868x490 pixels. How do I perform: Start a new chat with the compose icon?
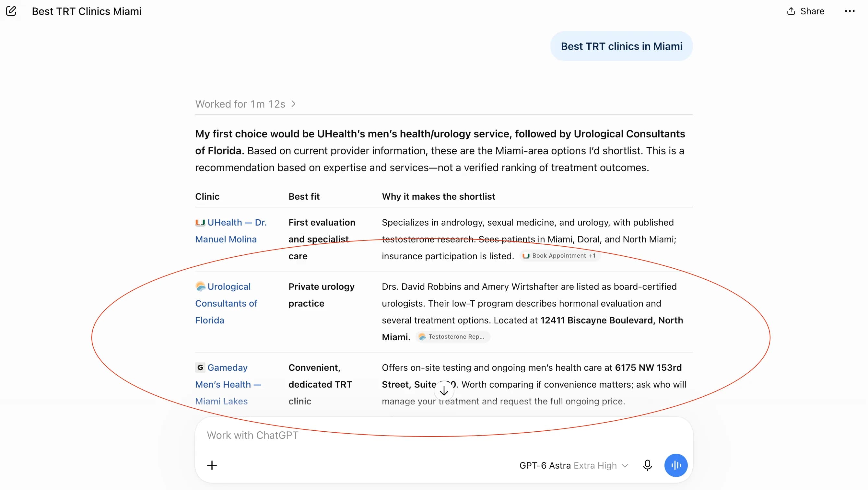click(x=11, y=11)
